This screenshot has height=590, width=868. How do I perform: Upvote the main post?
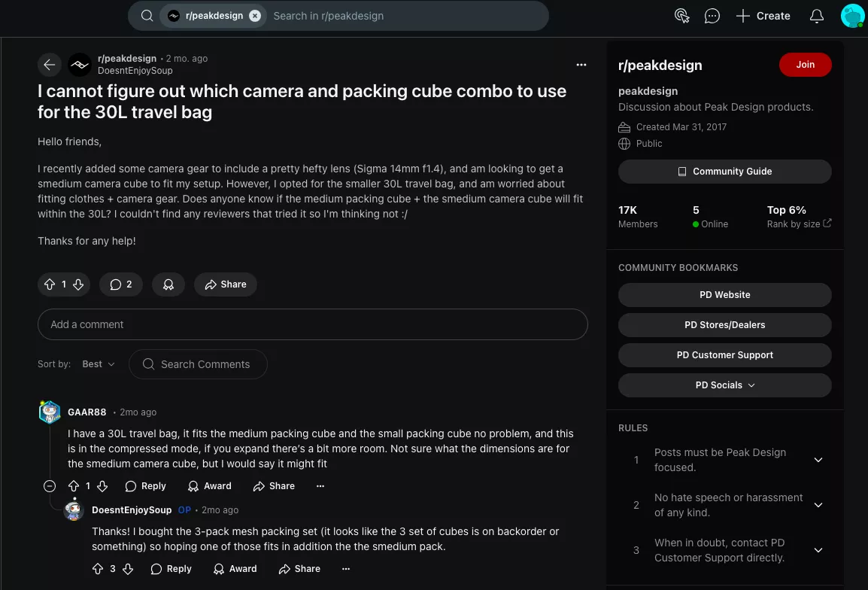50,284
